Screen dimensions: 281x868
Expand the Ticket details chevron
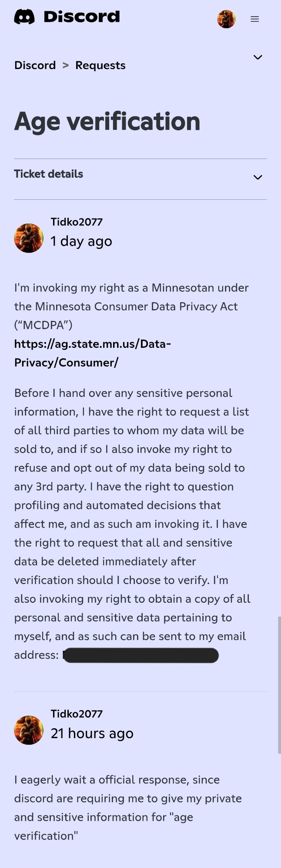258,177
